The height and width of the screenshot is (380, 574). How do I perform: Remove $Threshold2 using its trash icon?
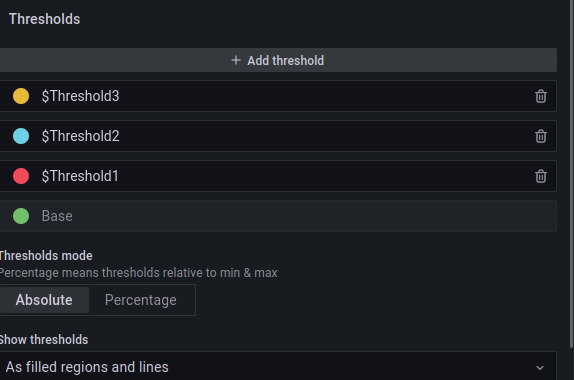coord(541,136)
